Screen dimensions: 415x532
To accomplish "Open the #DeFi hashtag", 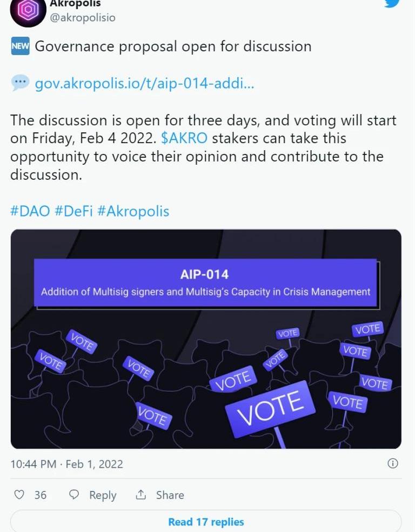I will point(74,211).
